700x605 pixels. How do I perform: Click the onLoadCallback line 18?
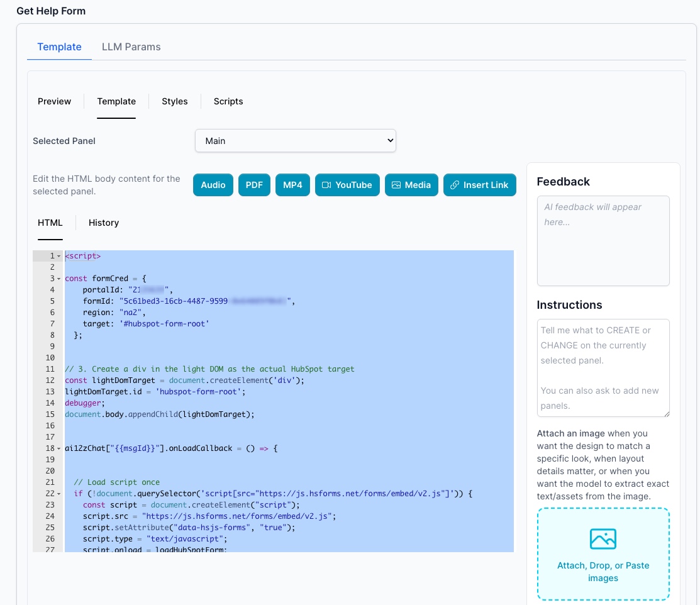click(x=171, y=448)
